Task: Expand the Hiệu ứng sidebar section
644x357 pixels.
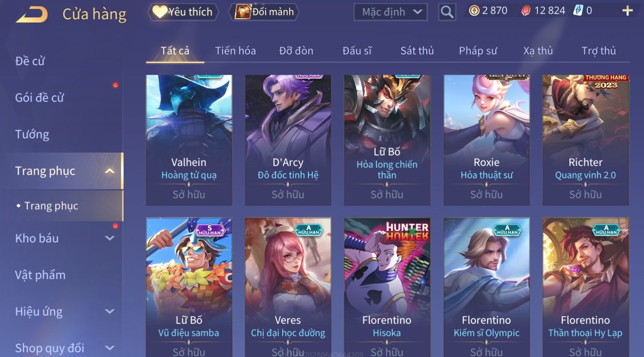Action: pyautogui.click(x=110, y=311)
